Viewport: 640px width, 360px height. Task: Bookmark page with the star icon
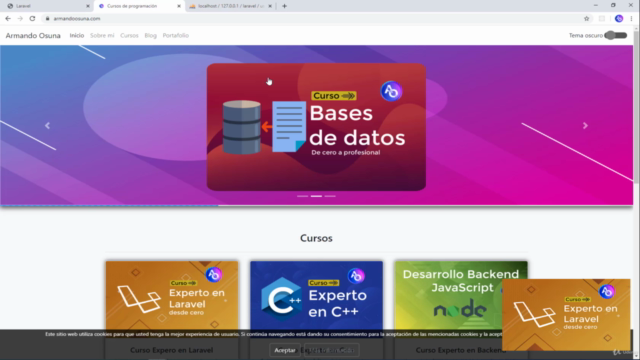pyautogui.click(x=587, y=18)
